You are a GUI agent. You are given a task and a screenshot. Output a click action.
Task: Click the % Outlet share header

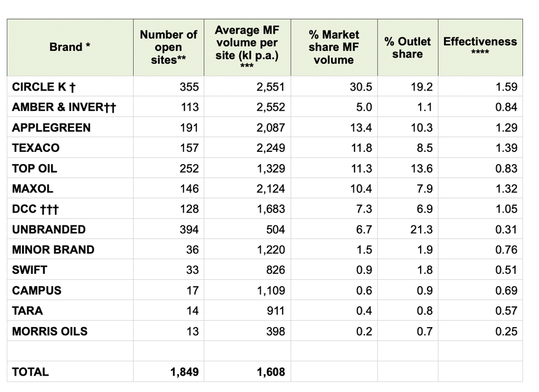(407, 47)
